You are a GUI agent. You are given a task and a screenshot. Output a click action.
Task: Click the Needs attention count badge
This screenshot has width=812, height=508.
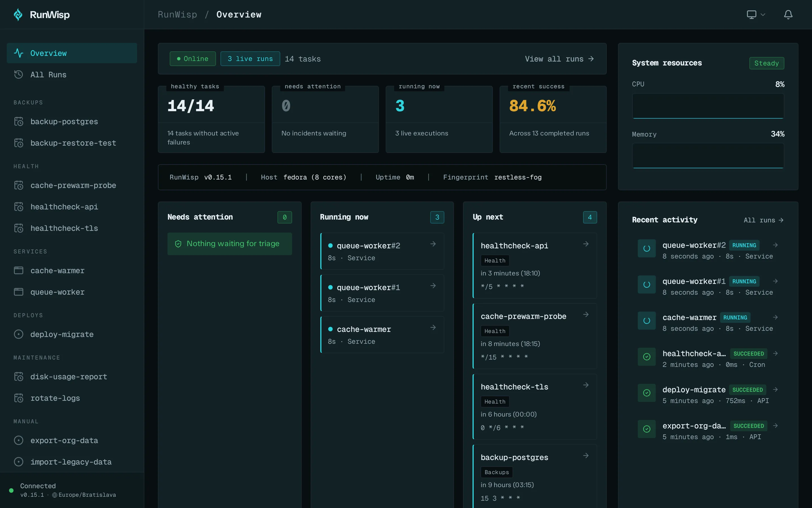[284, 217]
